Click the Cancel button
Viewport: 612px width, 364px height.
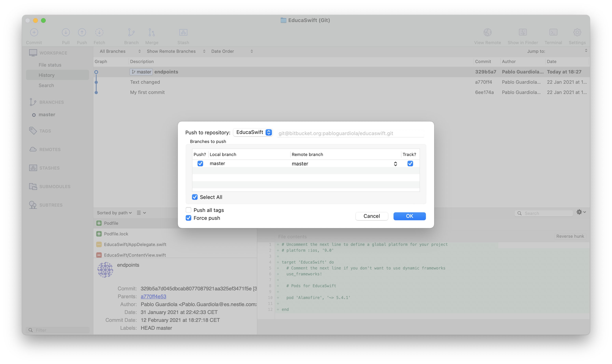[372, 216]
